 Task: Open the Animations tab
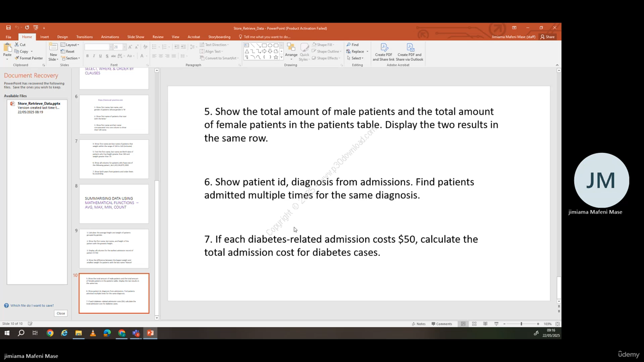[x=110, y=37]
